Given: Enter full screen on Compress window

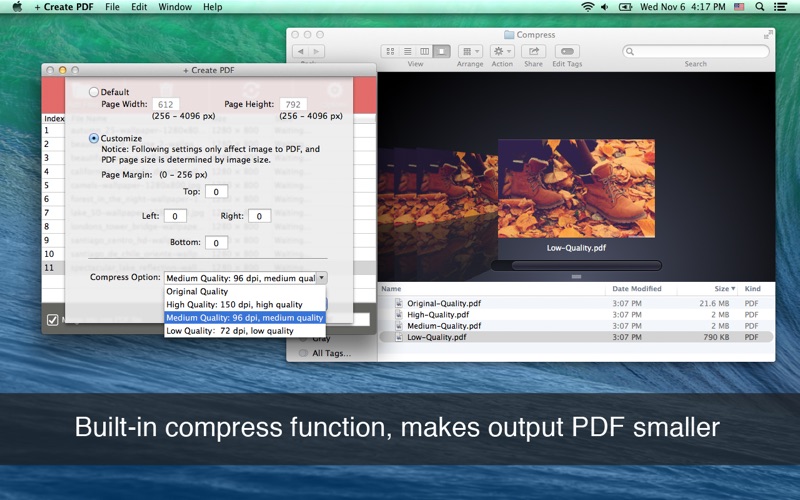Looking at the screenshot, I should coord(767,34).
